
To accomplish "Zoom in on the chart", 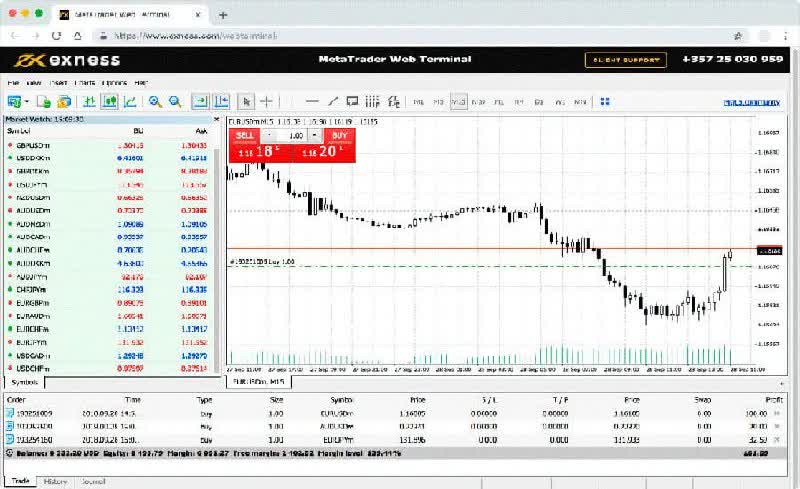I will click(x=155, y=101).
